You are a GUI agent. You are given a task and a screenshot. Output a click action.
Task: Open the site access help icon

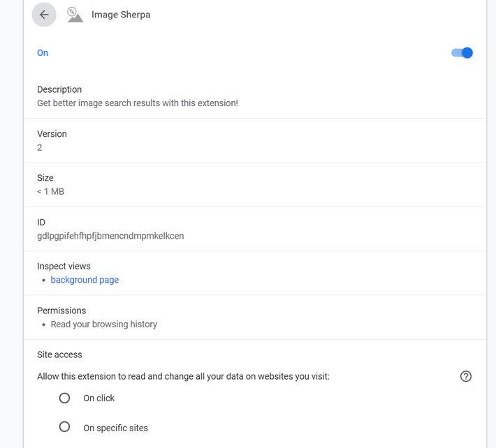[466, 376]
